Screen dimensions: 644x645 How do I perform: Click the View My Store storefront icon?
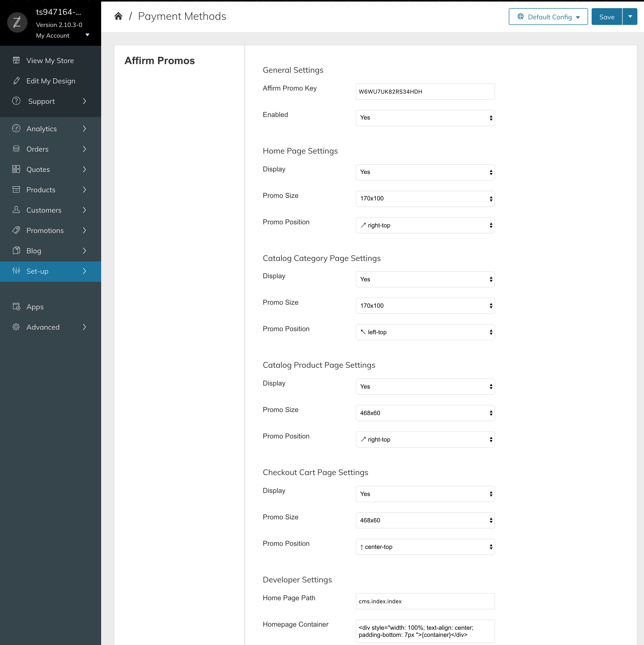pyautogui.click(x=16, y=61)
